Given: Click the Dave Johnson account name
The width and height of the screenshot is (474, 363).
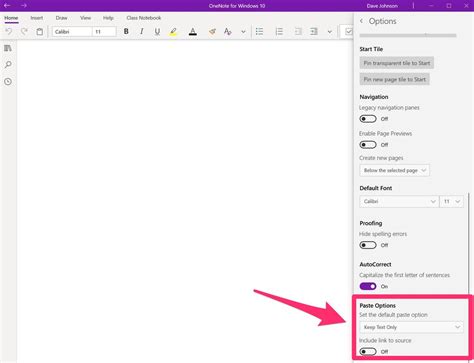Looking at the screenshot, I should (382, 6).
